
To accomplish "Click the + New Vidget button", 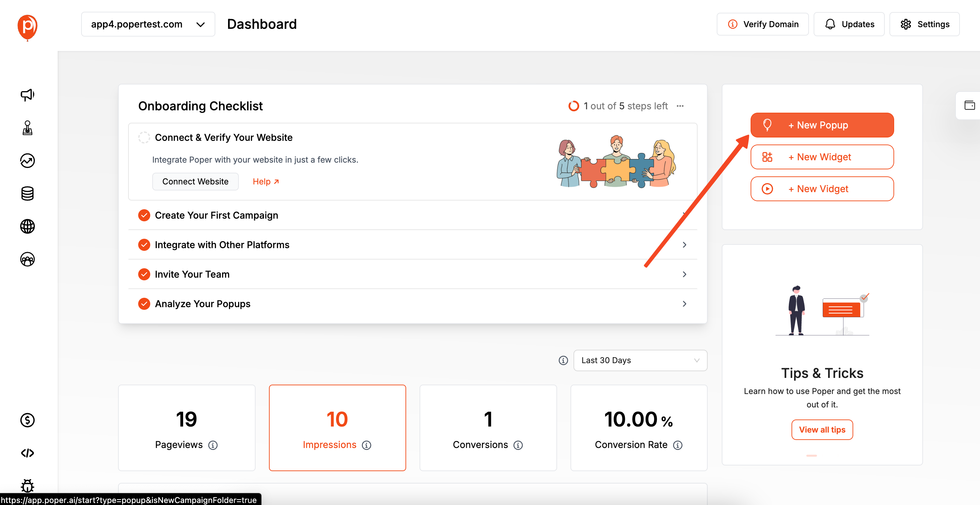I will coord(822,189).
